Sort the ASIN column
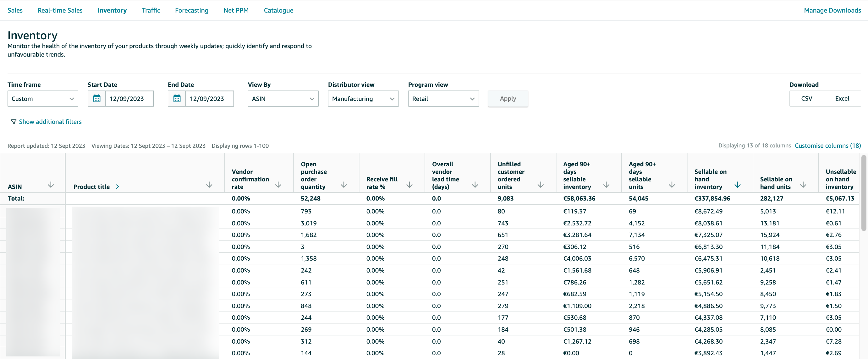The height and width of the screenshot is (359, 868). coord(51,185)
